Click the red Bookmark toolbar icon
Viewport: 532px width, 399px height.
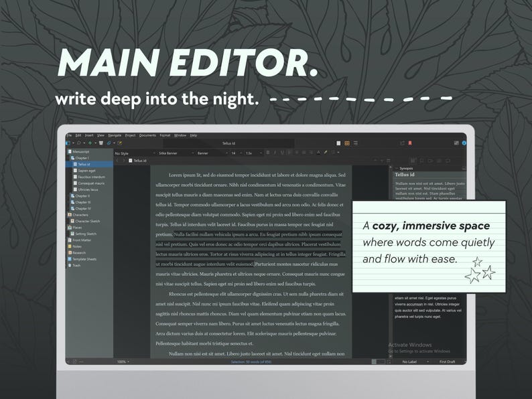[410, 143]
